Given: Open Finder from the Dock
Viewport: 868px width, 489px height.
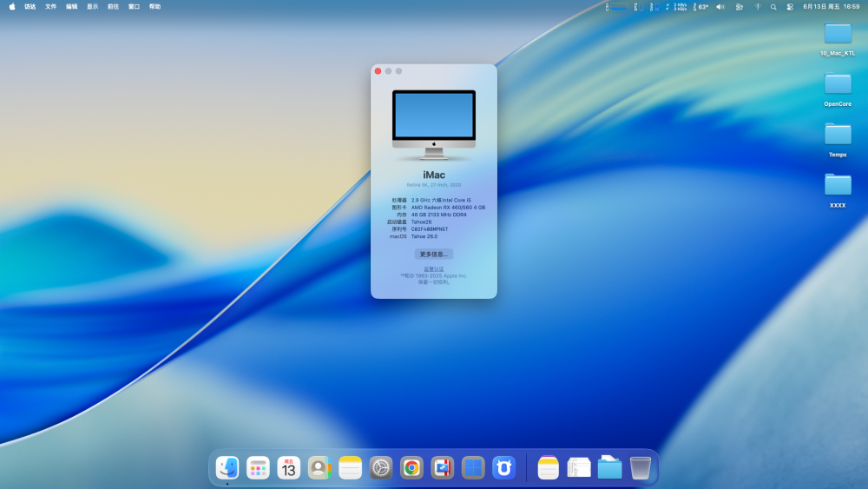Looking at the screenshot, I should point(227,468).
